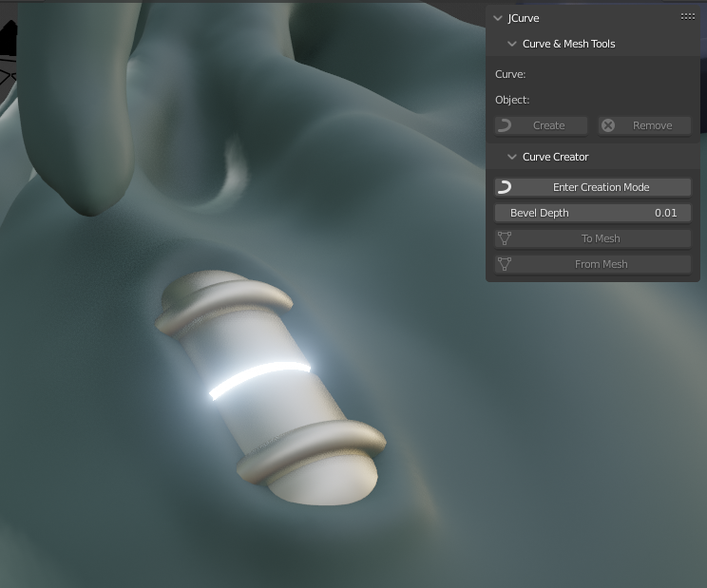Click the curve icon on Enter Creation Mode
The width and height of the screenshot is (707, 588).
[505, 187]
